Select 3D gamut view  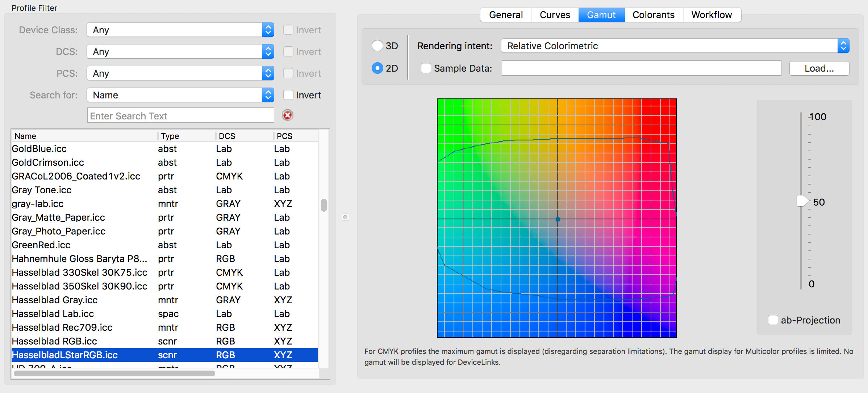pos(377,46)
